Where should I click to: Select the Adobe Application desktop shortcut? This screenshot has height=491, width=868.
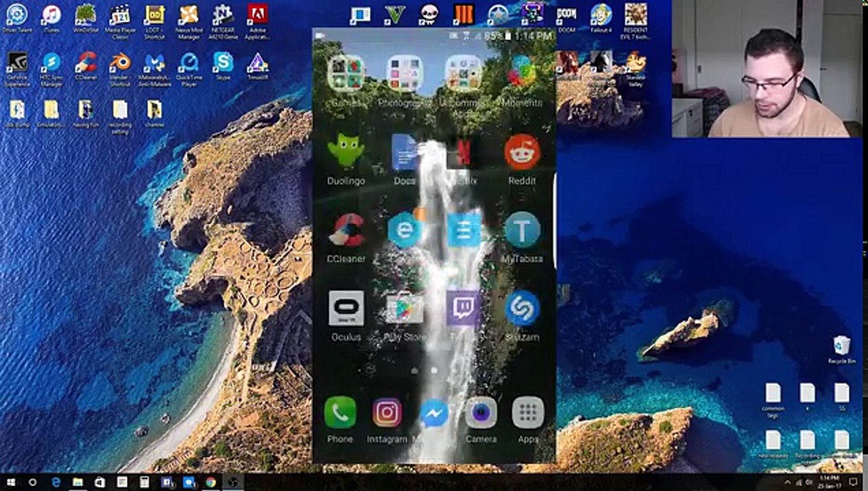(x=257, y=21)
